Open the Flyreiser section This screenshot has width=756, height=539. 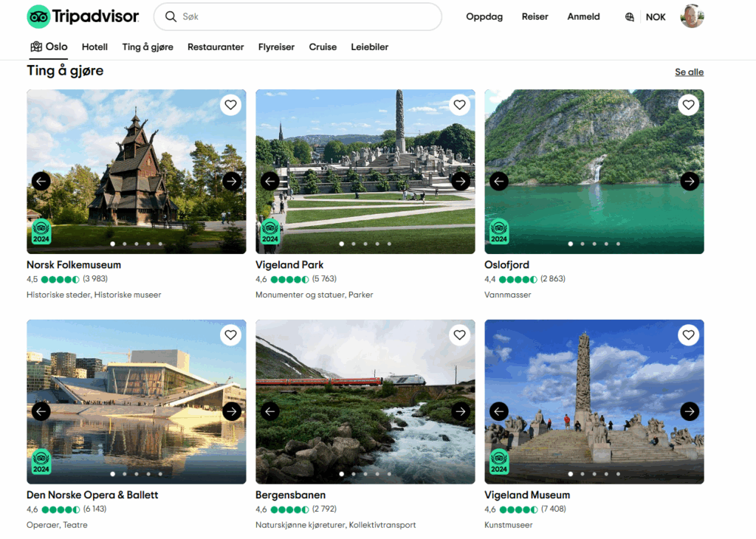[276, 47]
